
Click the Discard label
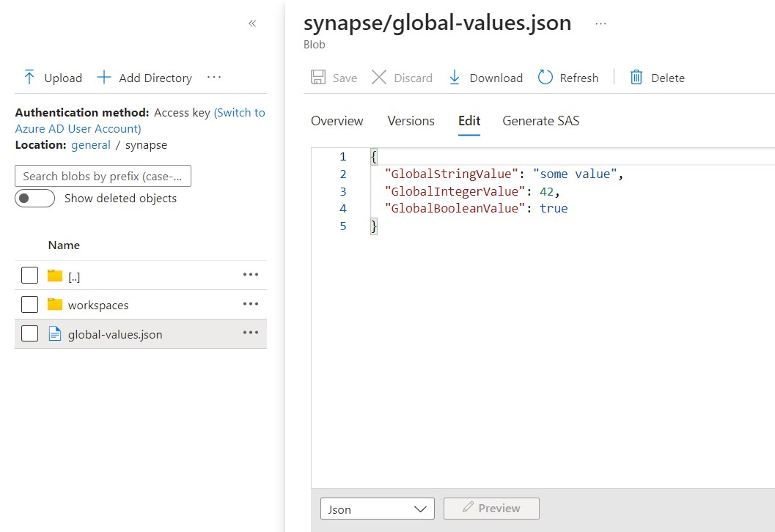coord(413,78)
